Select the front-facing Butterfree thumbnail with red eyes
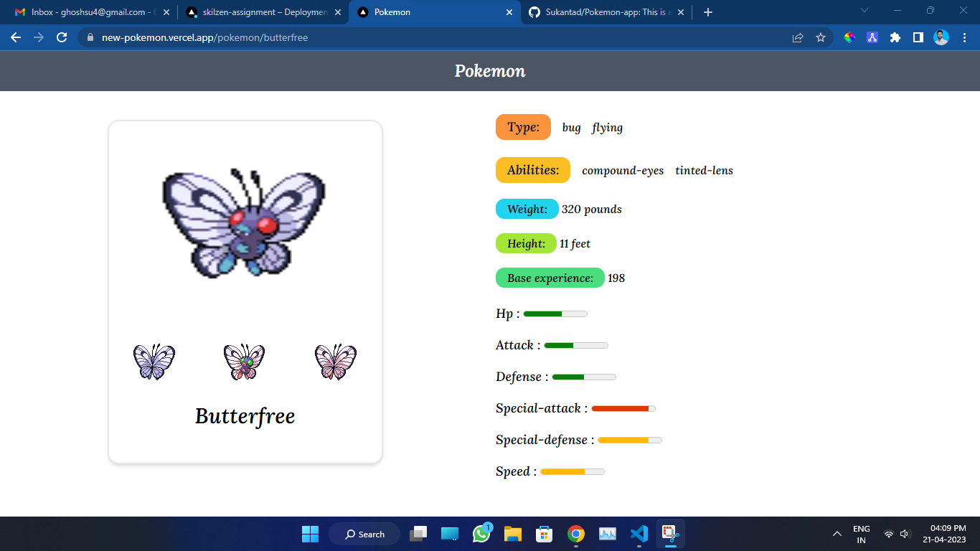The width and height of the screenshot is (980, 551). click(244, 362)
